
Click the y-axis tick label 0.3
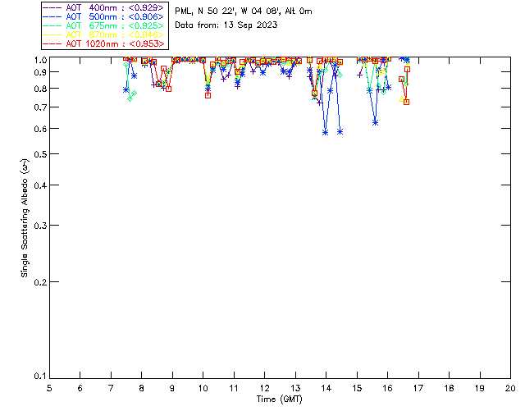point(40,226)
